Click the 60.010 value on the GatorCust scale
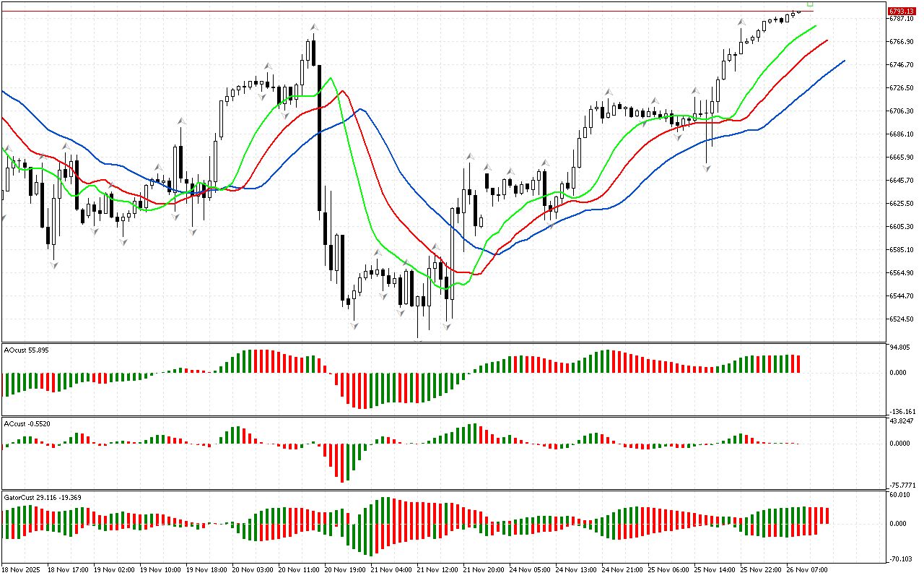The image size is (924, 578). tap(899, 495)
